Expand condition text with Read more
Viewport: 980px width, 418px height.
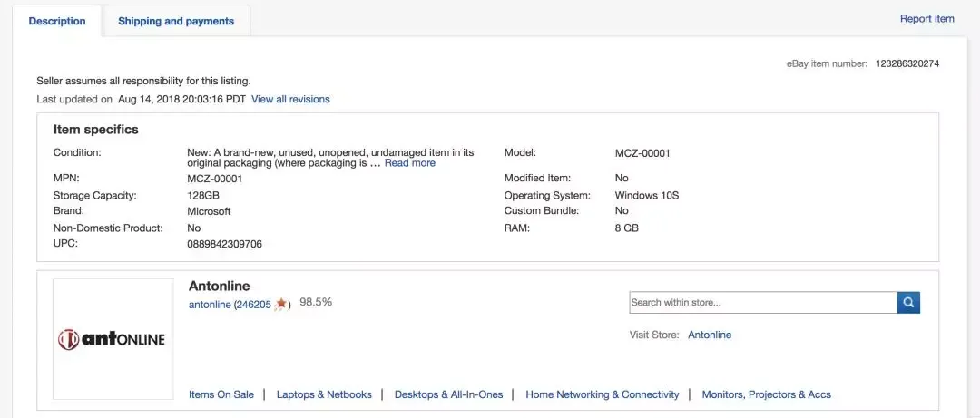(410, 163)
